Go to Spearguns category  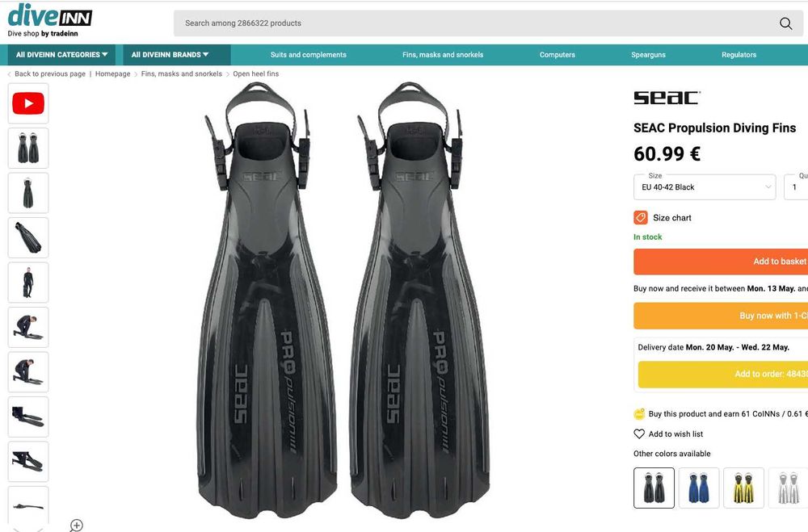(648, 55)
